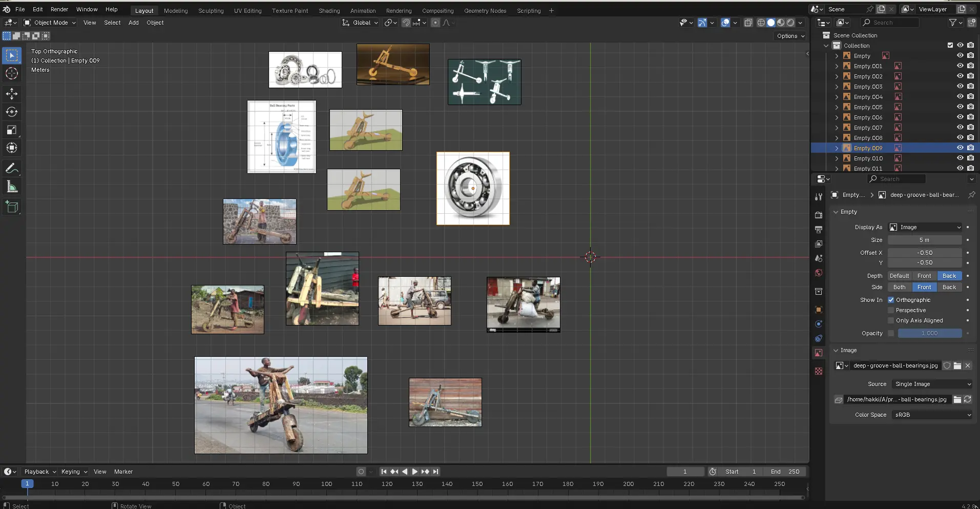
Task: Open the Output properties tab
Action: pos(819,229)
